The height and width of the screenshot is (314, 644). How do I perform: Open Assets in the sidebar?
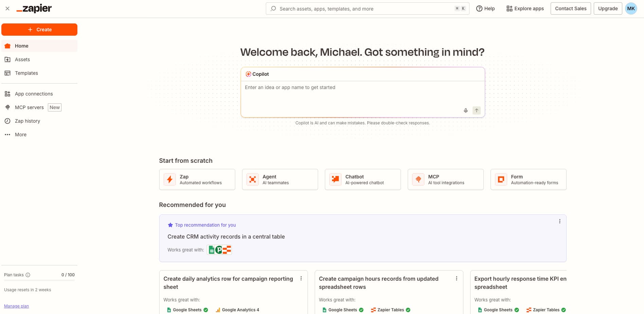(x=39, y=59)
